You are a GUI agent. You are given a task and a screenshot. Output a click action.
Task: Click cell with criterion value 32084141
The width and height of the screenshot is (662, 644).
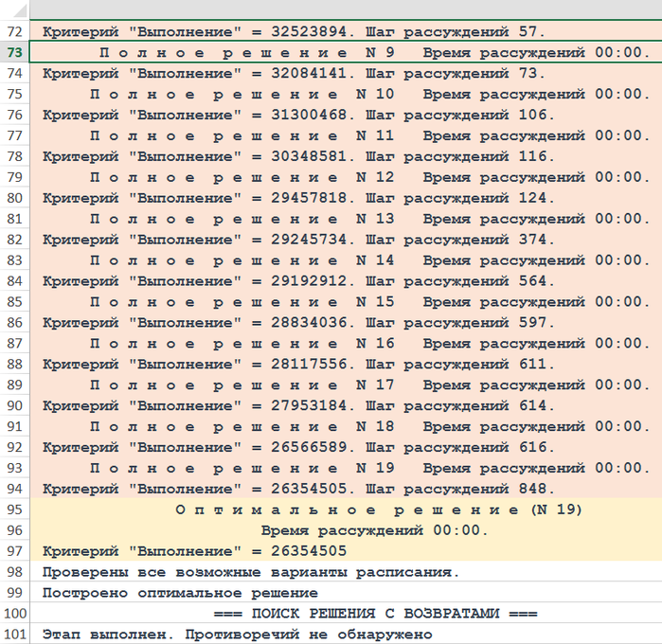295,73
